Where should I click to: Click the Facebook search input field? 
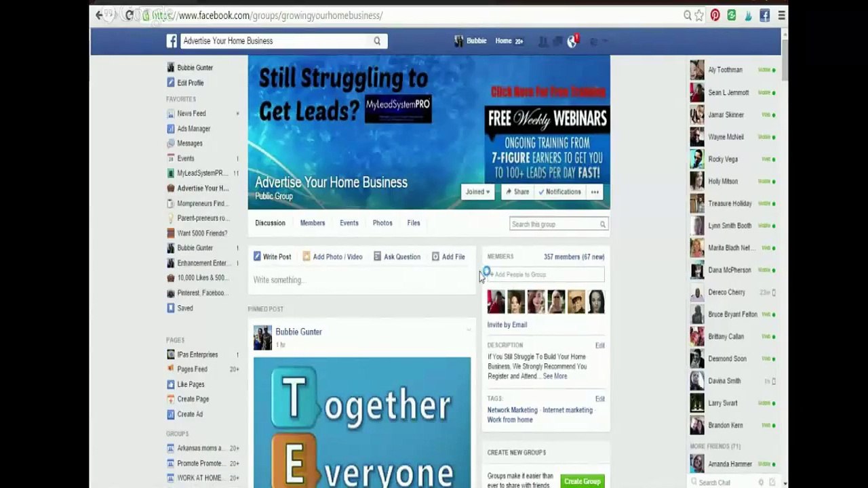pyautogui.click(x=276, y=41)
